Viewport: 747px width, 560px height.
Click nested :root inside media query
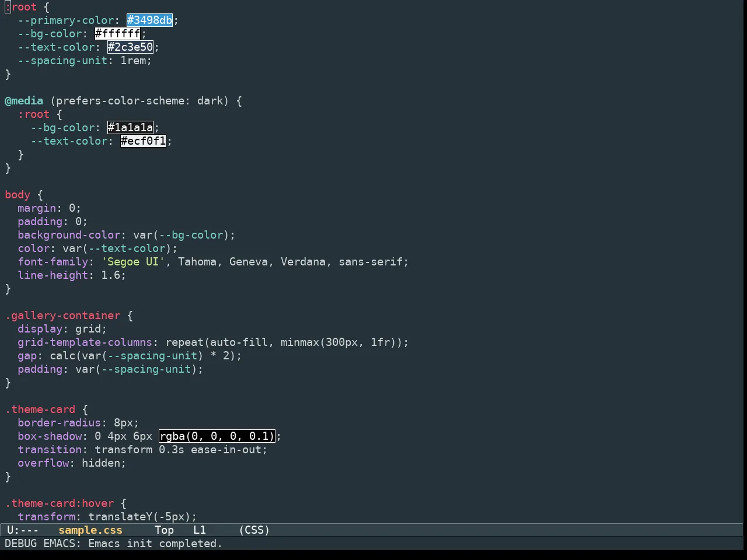[x=33, y=114]
